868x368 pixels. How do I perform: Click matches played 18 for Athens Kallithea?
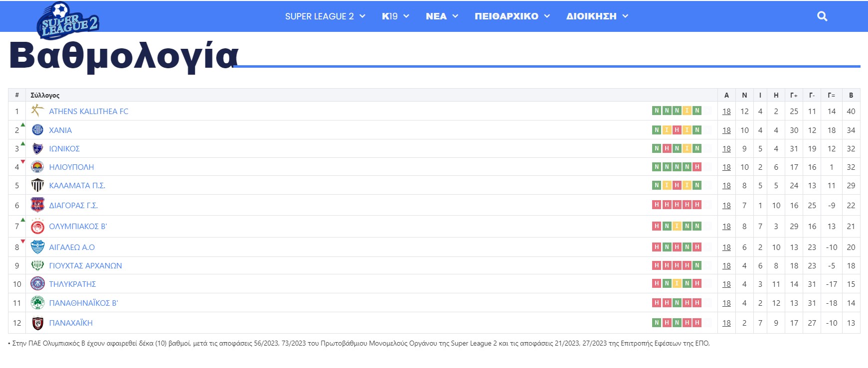(x=726, y=111)
